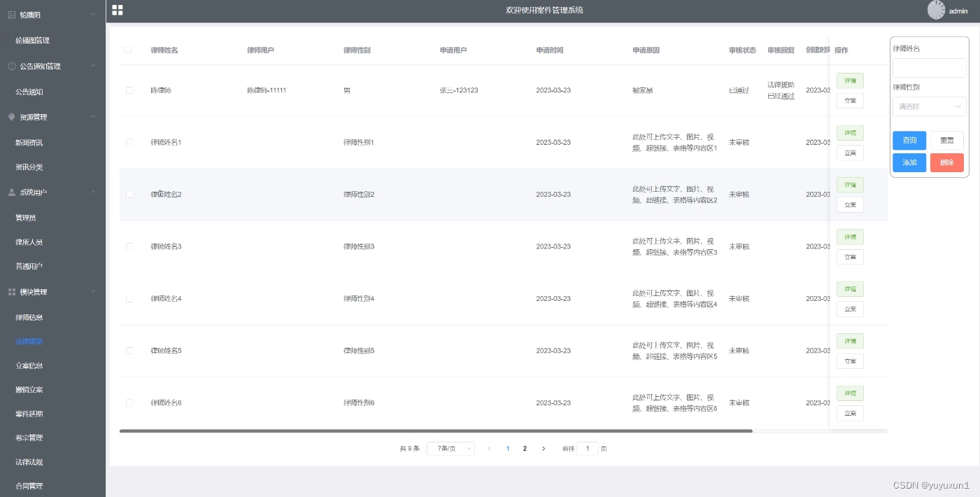The image size is (980, 497).
Task: Click the 资源管理 location pin icon
Action: pyautogui.click(x=11, y=117)
